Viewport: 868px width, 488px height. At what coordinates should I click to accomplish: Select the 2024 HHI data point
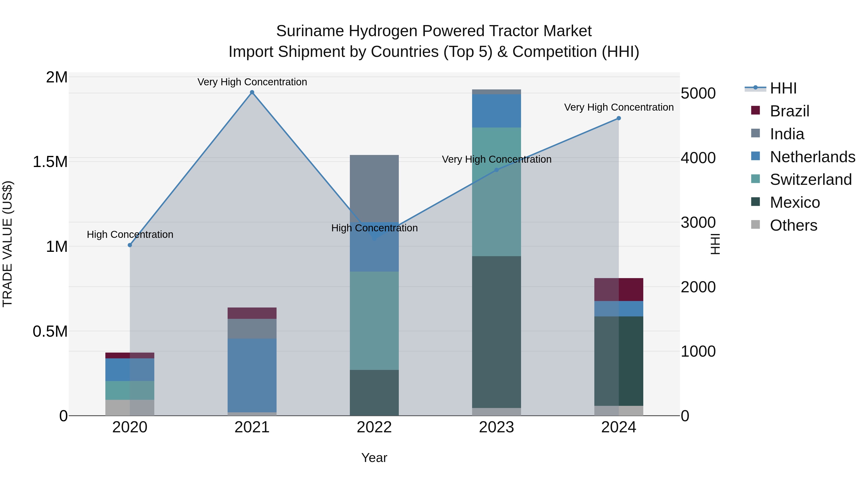(x=619, y=118)
